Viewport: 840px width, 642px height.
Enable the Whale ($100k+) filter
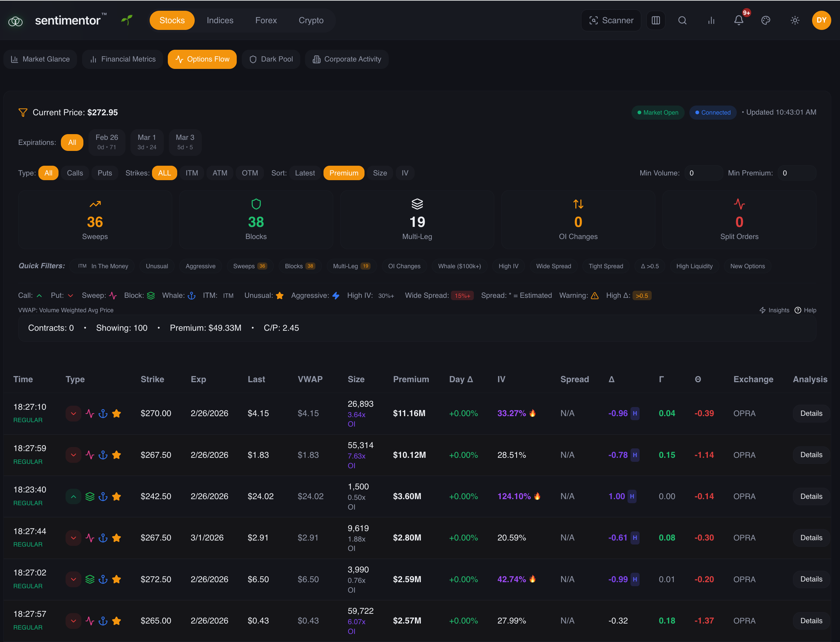(x=460, y=266)
